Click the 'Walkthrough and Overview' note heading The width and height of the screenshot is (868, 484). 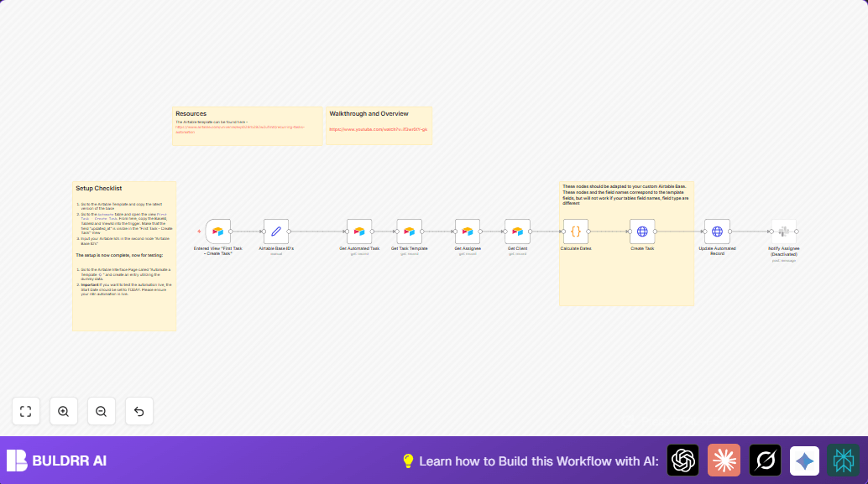369,113
